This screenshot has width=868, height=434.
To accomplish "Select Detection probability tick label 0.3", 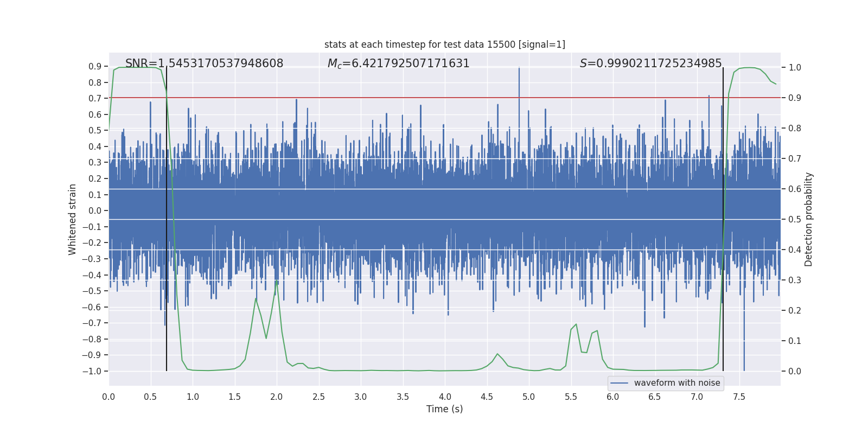I will (x=795, y=280).
